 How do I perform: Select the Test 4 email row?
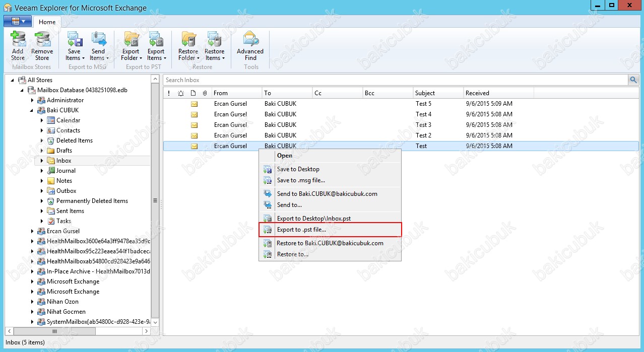tap(401, 114)
